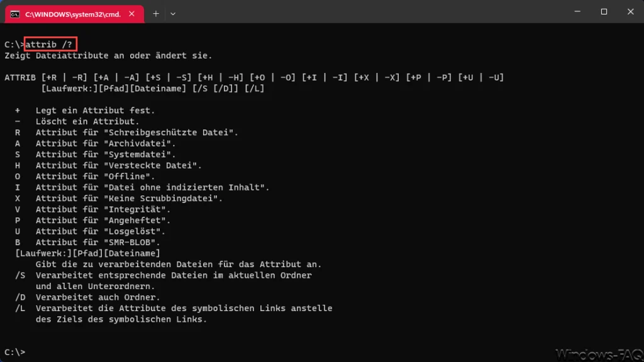Click the ATTRIB syntax line with [+R | -R]
The image size is (644, 362).
[x=254, y=77]
